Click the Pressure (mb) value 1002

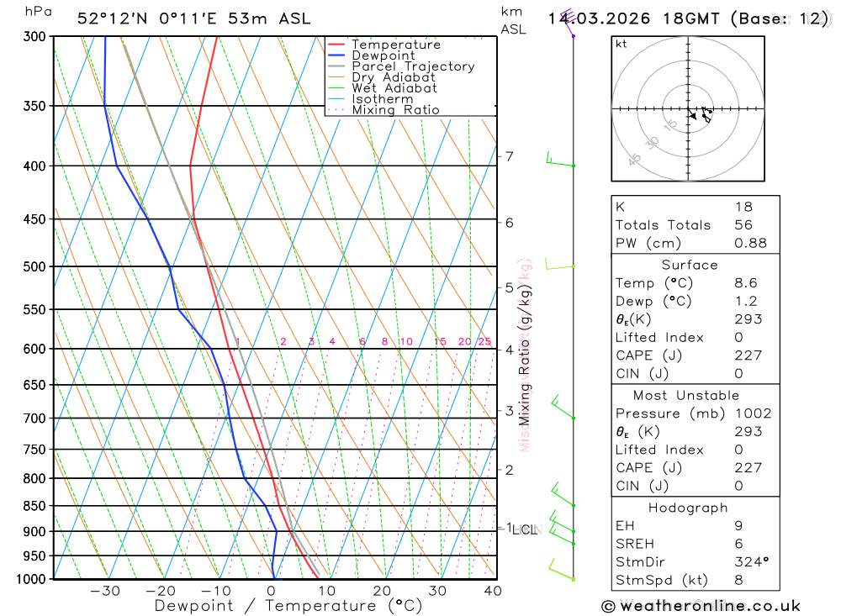coord(753,413)
